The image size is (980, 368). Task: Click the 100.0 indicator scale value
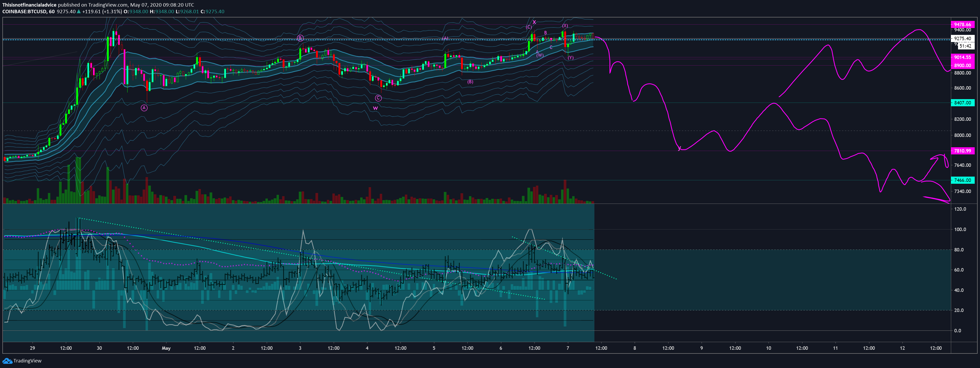coord(960,229)
